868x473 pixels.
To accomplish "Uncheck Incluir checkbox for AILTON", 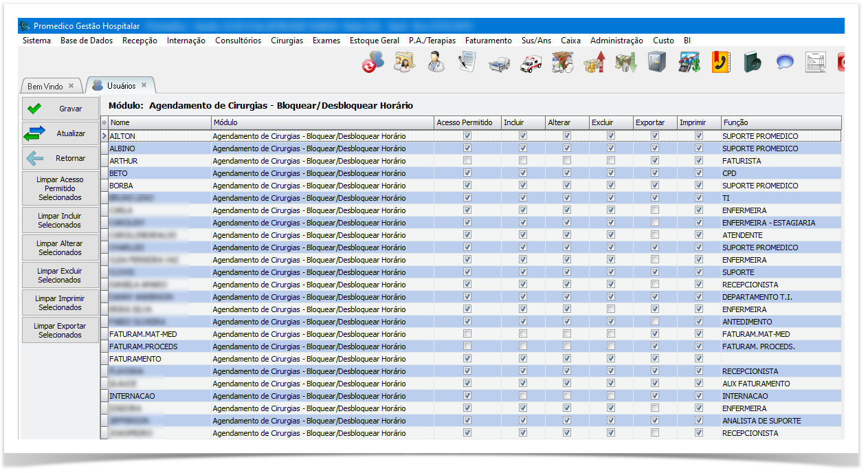I will [523, 136].
